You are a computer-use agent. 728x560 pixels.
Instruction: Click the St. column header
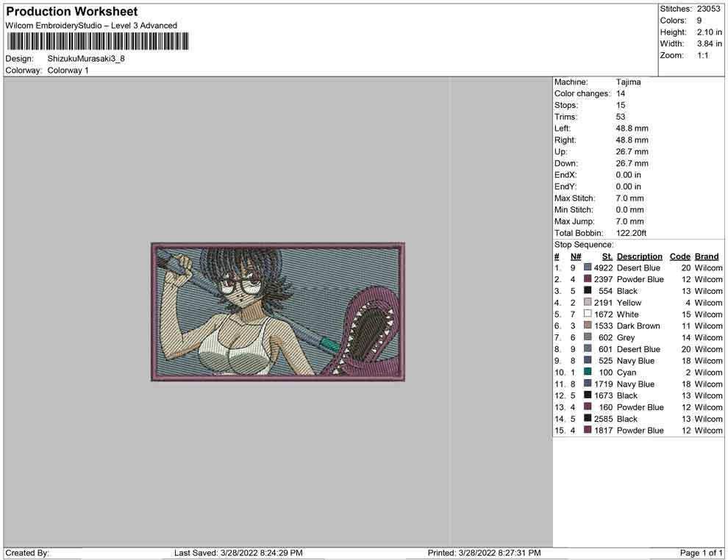pyautogui.click(x=607, y=256)
